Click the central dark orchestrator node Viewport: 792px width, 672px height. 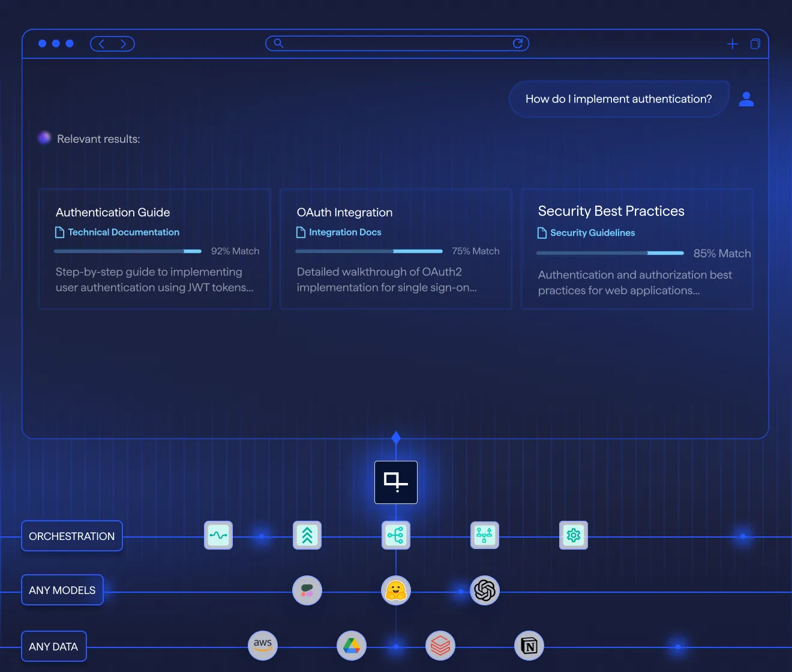(395, 482)
